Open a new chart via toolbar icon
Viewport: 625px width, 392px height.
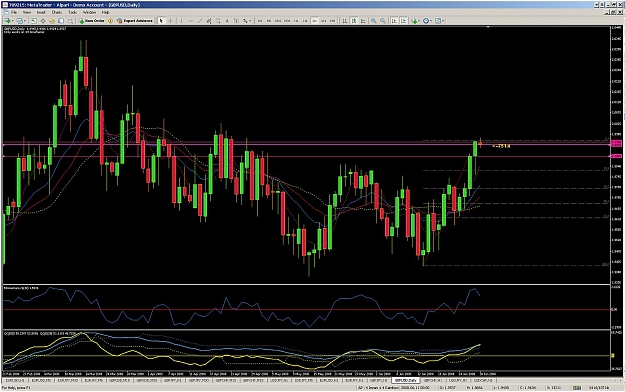coord(7,21)
